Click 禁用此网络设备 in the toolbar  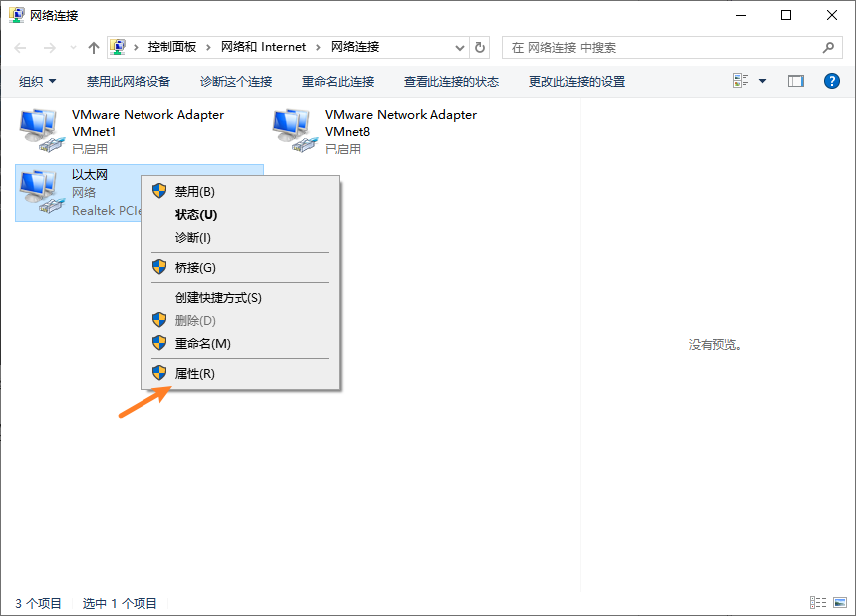pyautogui.click(x=129, y=81)
